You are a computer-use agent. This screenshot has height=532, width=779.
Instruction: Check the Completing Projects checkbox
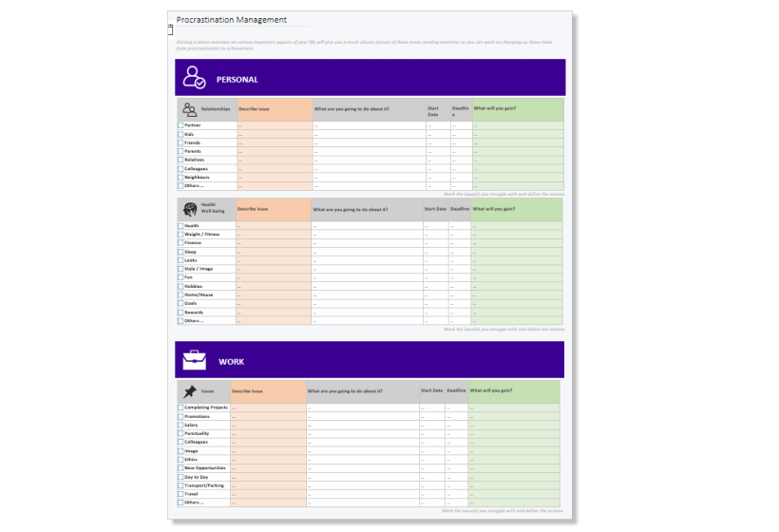(x=180, y=408)
